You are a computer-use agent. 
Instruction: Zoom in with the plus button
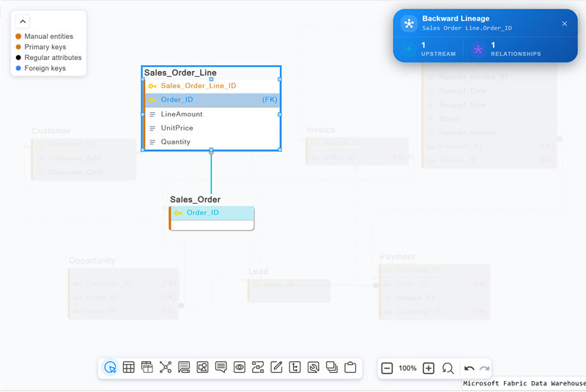pyautogui.click(x=429, y=369)
